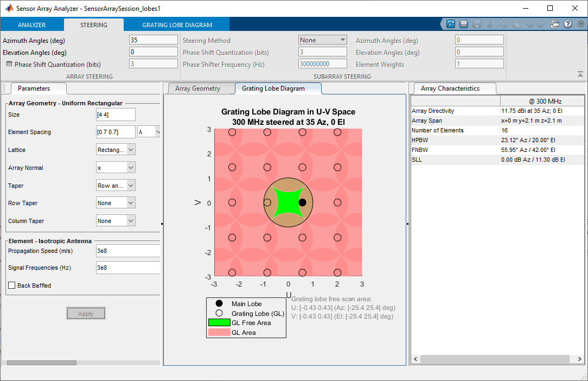Click the Parameters panel horizontal scrollbar
588x381 pixels.
pyautogui.click(x=41, y=363)
